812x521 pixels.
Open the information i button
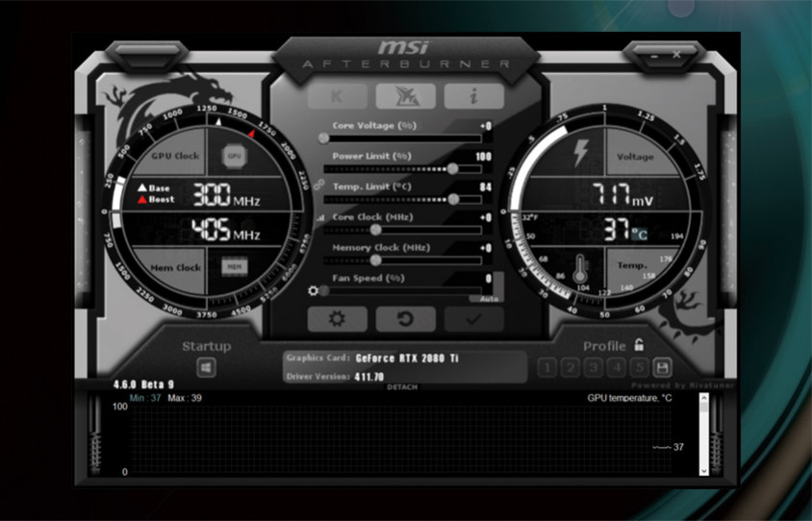[x=474, y=96]
